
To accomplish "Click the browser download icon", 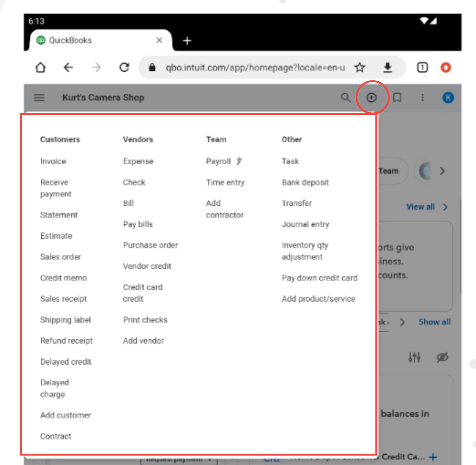I will (388, 67).
